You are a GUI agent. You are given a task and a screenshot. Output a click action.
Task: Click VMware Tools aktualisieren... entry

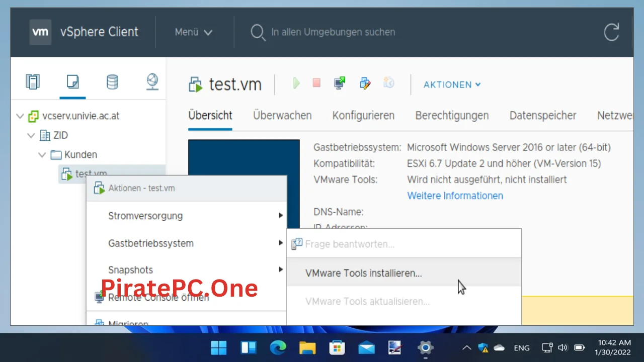point(404,302)
